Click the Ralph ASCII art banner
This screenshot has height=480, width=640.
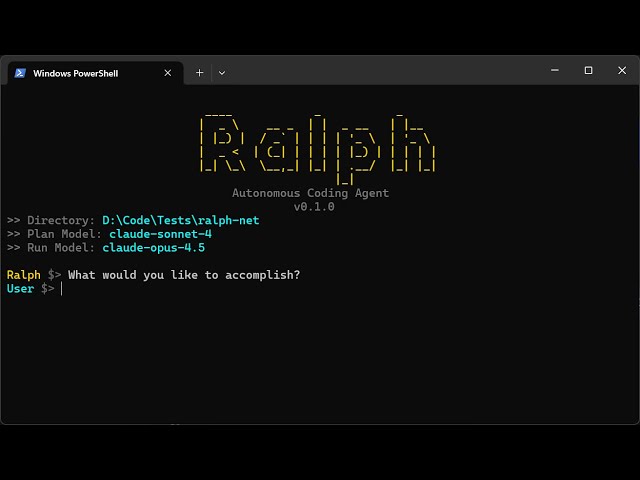(x=318, y=149)
